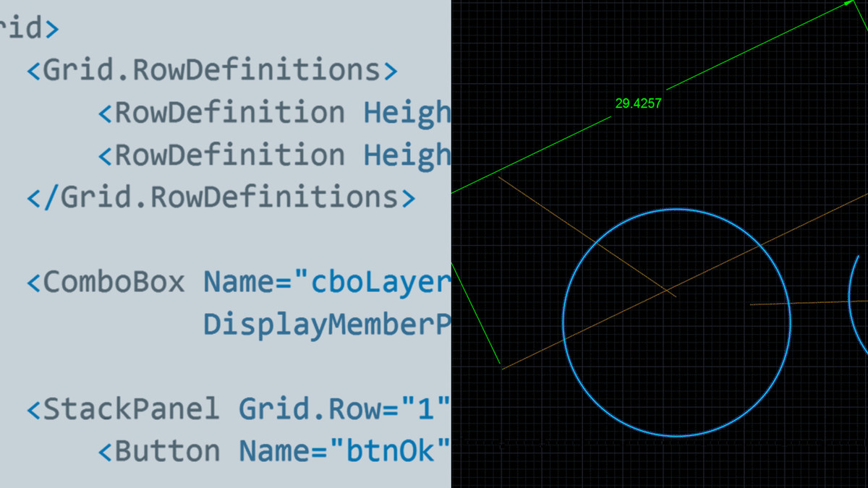Click the Name="btnOk" attribute
Screen dimensions: 868x488
click(344, 451)
